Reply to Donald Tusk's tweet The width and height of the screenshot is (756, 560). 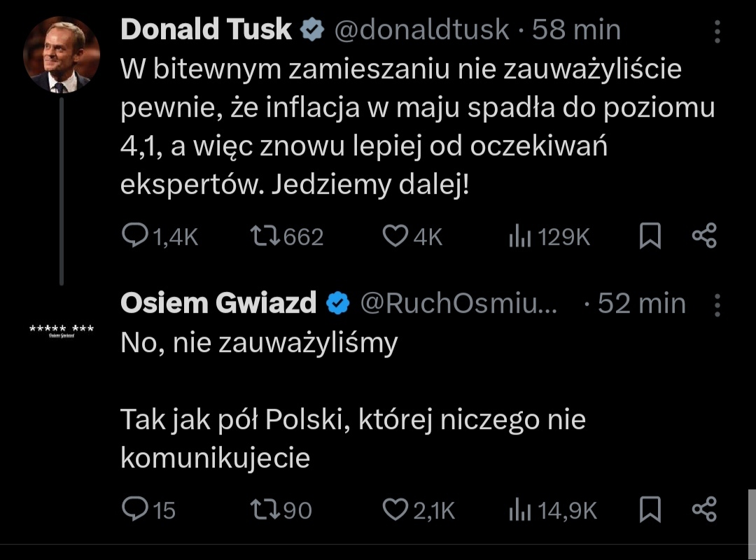[134, 237]
